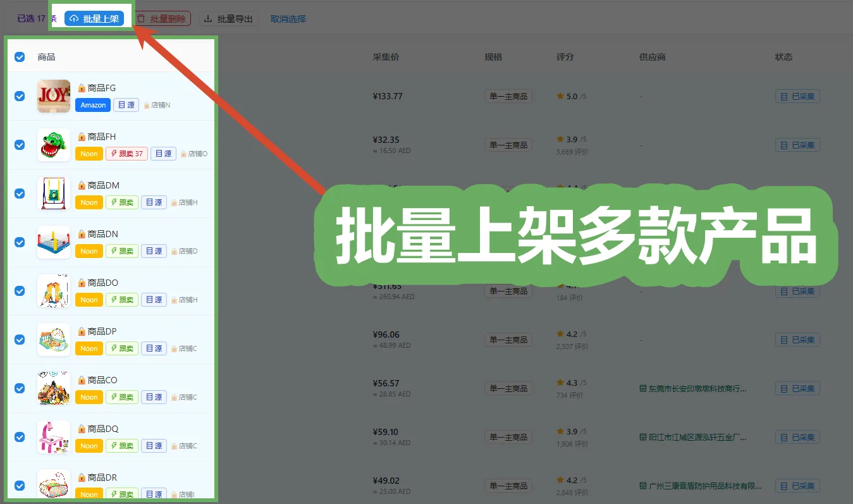This screenshot has width=853, height=504.
Task: Open the pink desk thumbnail of 商品DQ
Action: click(x=54, y=437)
